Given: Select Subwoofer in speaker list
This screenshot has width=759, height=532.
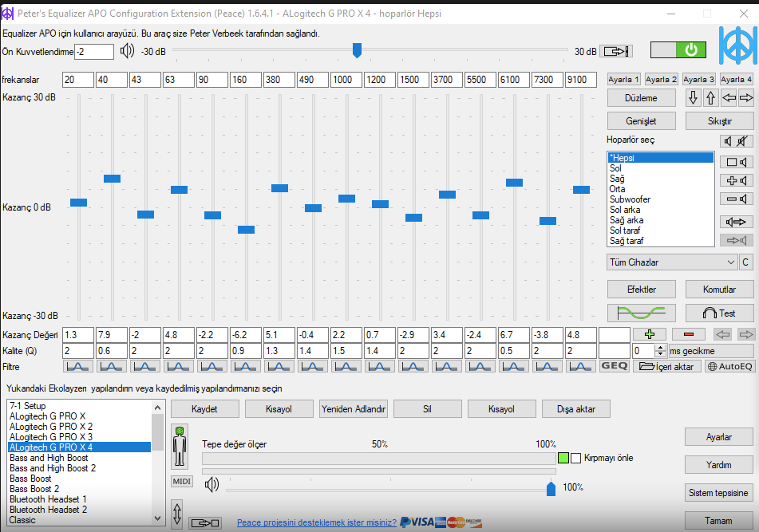Looking at the screenshot, I should 661,199.
